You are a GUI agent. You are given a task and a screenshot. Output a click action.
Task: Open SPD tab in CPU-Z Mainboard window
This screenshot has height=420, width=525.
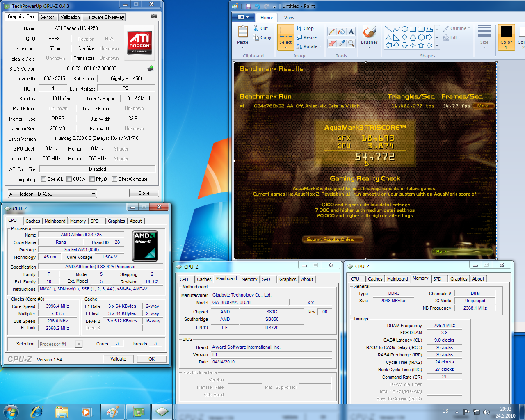click(x=266, y=279)
